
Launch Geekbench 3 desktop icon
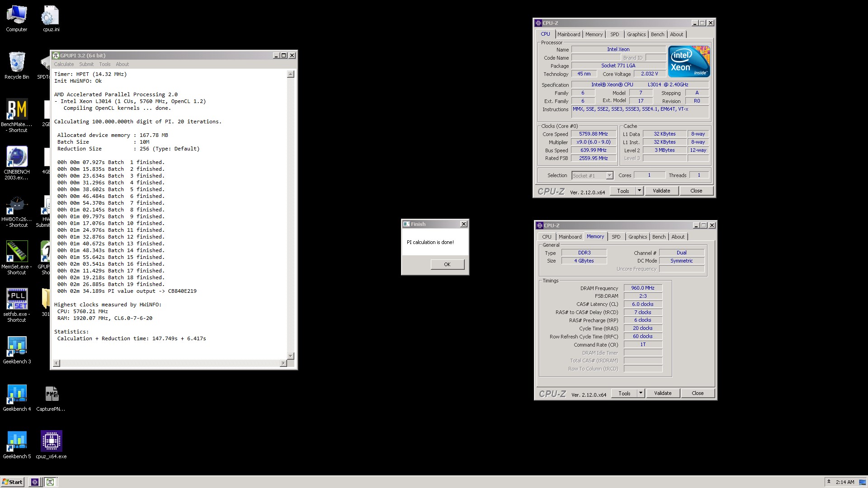17,350
